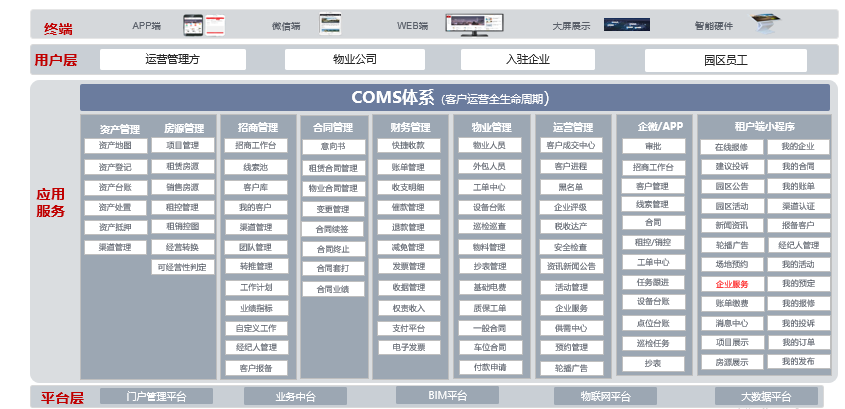The image size is (845, 409).
Task: Click the COMS体系 header banner
Action: click(454, 98)
